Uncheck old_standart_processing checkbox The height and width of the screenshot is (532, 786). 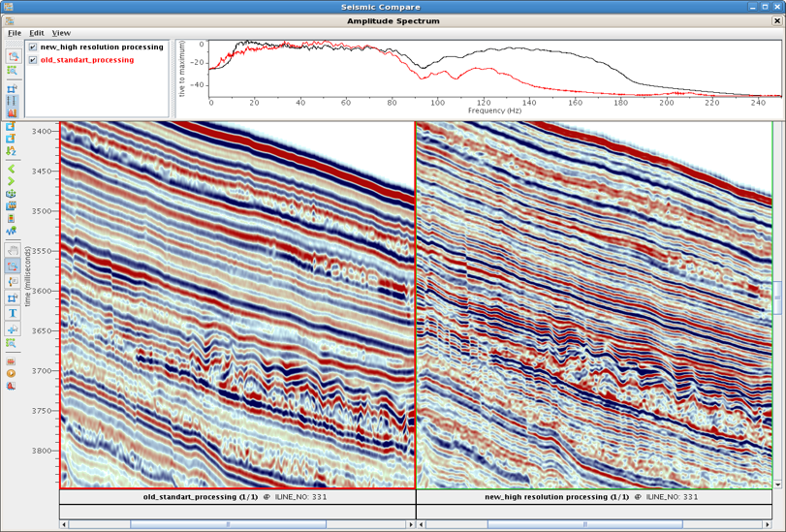33,60
